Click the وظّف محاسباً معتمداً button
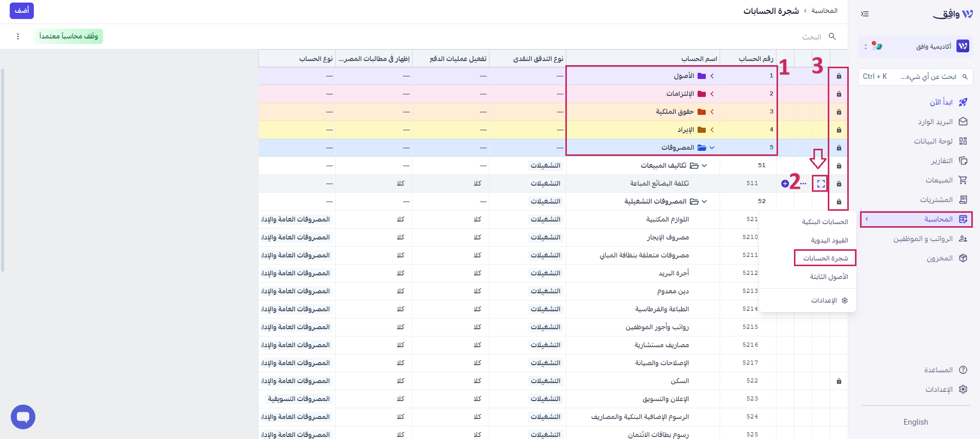 tap(69, 36)
